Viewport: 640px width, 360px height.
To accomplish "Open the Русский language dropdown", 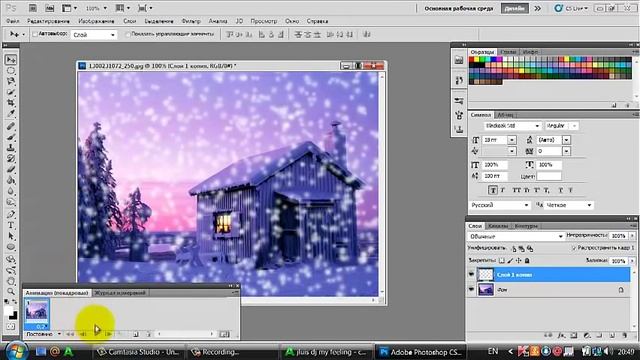I will tap(500, 205).
